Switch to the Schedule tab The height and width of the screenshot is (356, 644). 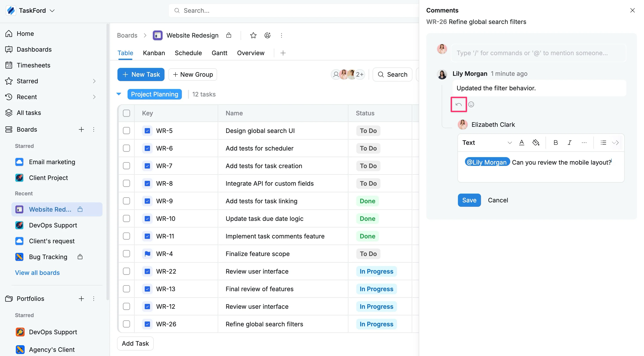point(188,53)
